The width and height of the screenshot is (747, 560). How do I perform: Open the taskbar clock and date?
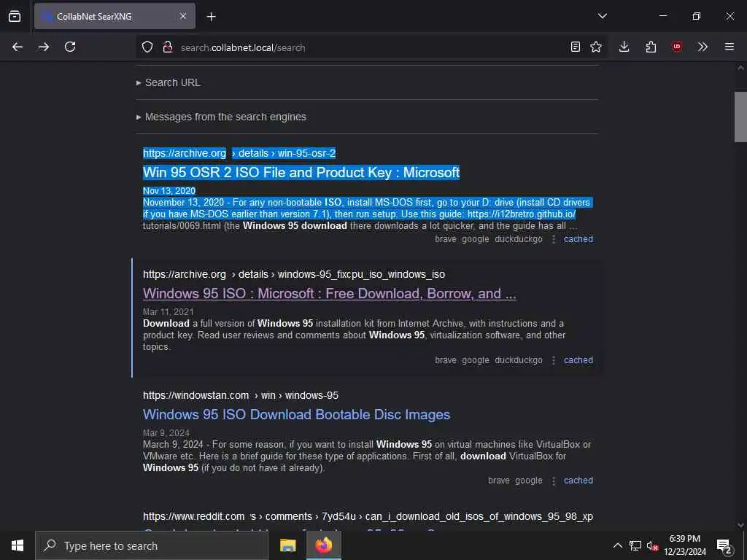click(685, 545)
